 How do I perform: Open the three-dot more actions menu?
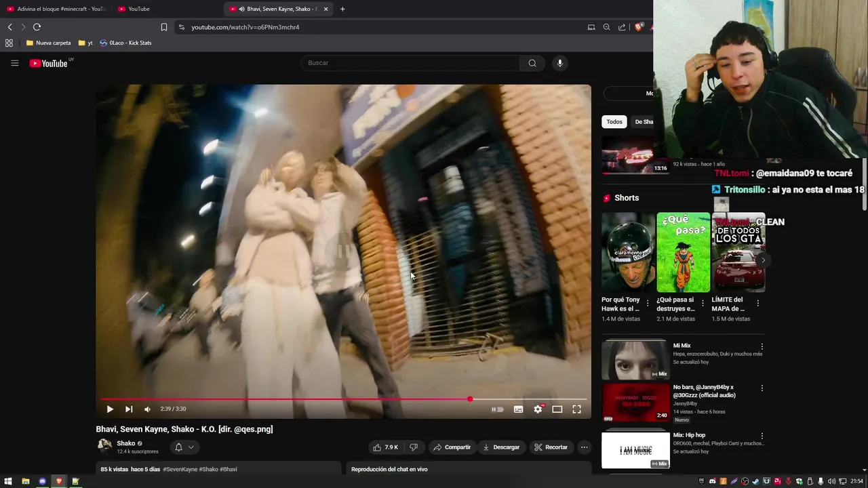pyautogui.click(x=584, y=447)
